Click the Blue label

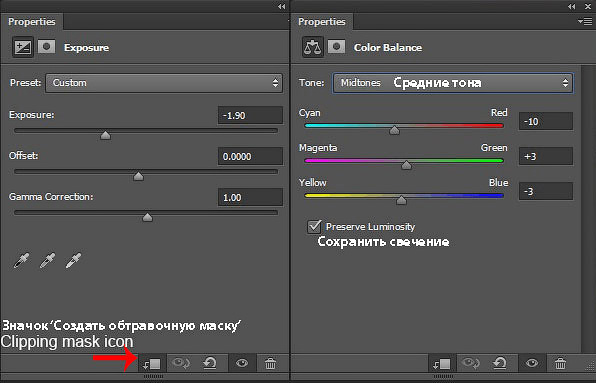tap(498, 182)
